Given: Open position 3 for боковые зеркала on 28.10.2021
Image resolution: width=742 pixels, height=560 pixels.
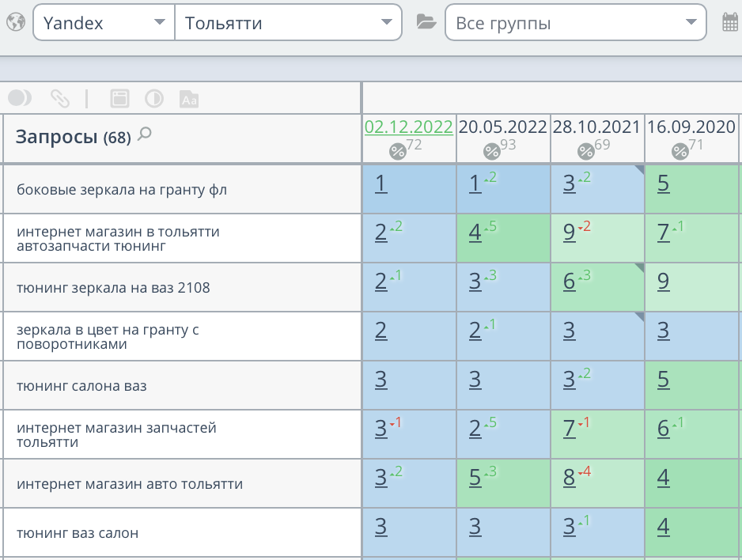Looking at the screenshot, I should (x=570, y=184).
